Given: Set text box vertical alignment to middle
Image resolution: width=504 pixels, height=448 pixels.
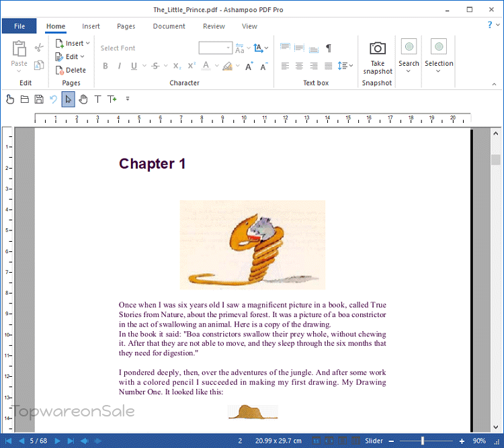Looking at the screenshot, I should [299, 48].
